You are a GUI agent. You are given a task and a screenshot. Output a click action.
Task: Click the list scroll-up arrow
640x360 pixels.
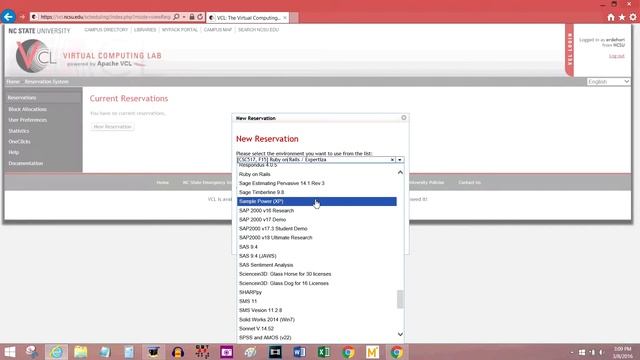(400, 173)
